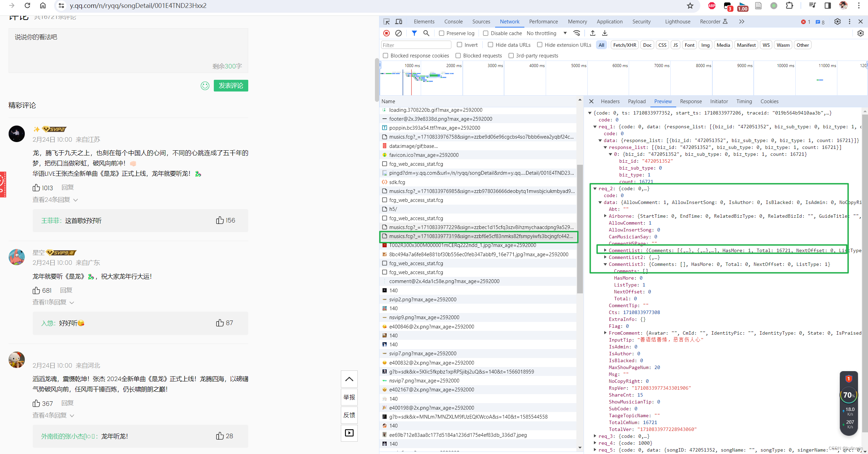Reload the page
868x454 pixels.
(27, 6)
